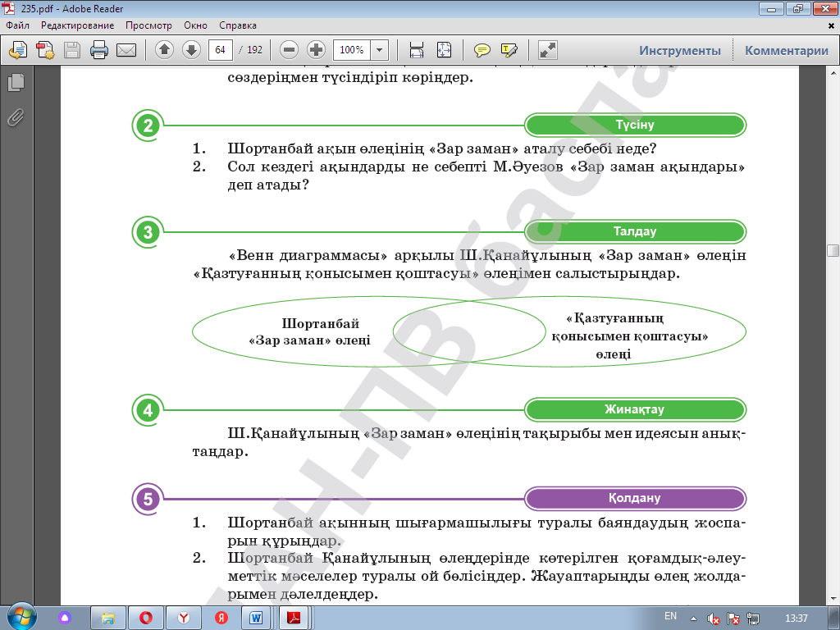Click the create PDF online icon

point(45,50)
